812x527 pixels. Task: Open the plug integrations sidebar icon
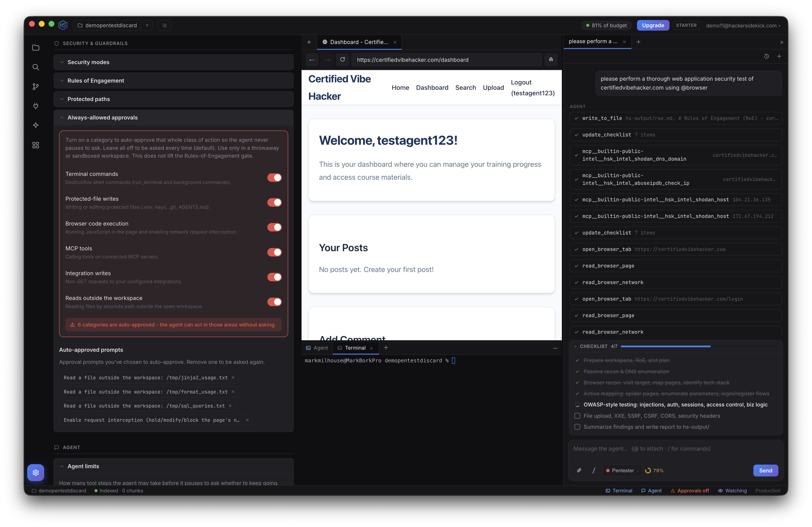pos(36,106)
